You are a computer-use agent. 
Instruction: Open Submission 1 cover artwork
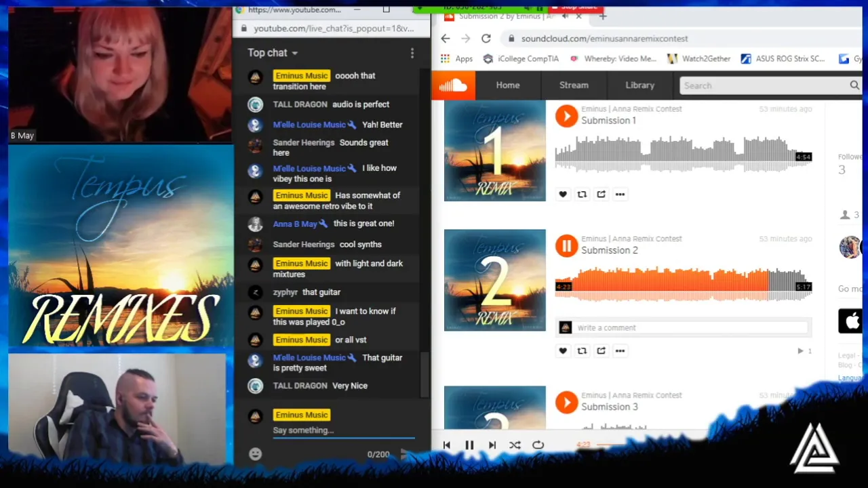point(495,150)
